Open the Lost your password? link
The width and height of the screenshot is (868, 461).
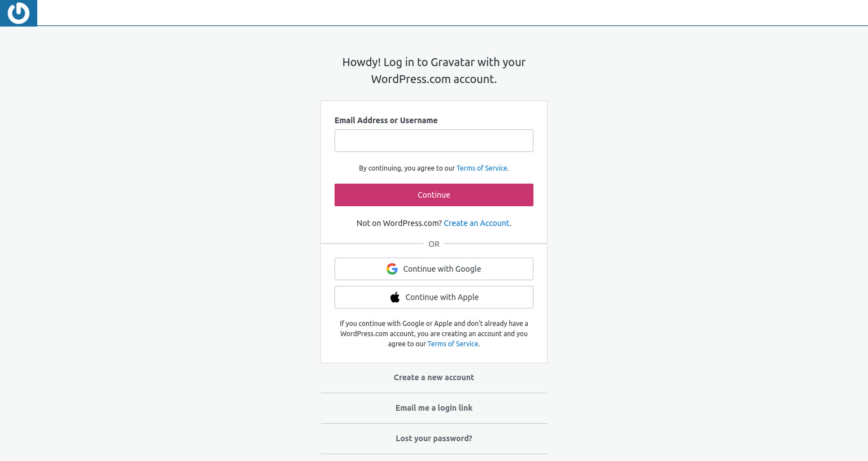tap(434, 438)
